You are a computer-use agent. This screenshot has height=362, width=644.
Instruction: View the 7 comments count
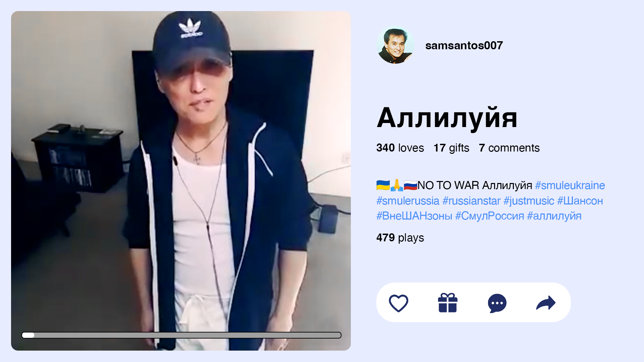(509, 147)
